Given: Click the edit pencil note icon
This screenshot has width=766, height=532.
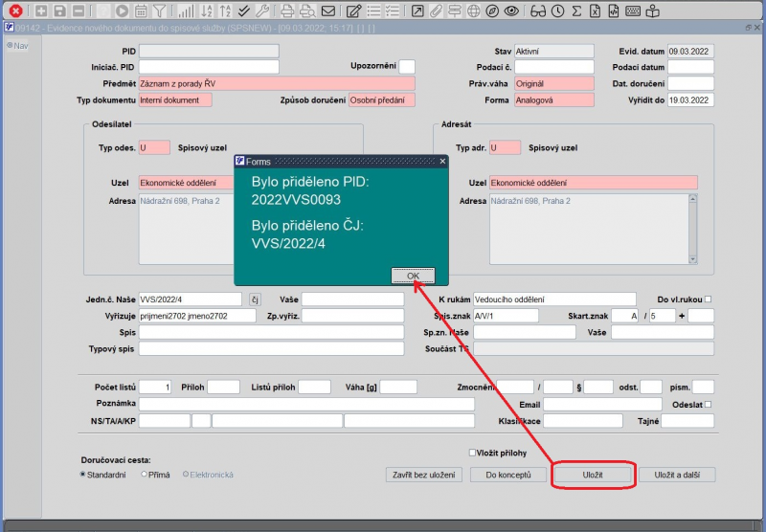Looking at the screenshot, I should click(353, 11).
